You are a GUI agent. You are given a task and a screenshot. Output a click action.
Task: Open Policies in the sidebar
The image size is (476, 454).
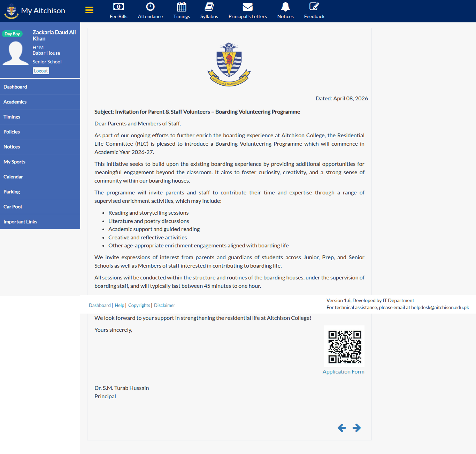click(40, 132)
